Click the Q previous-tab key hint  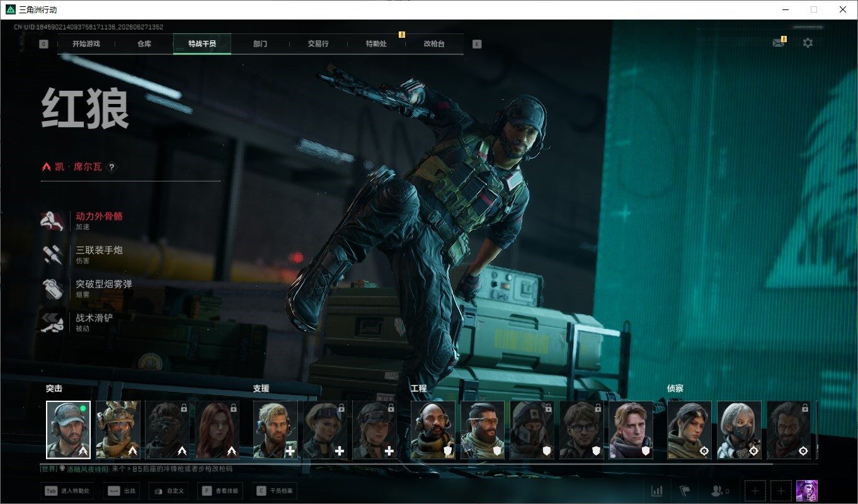point(43,44)
